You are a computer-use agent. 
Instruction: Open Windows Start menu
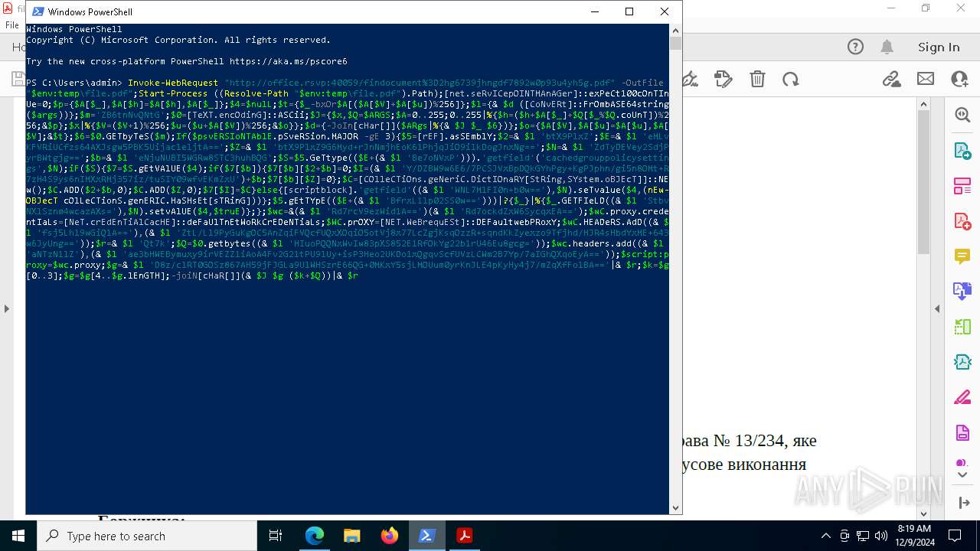[x=18, y=536]
